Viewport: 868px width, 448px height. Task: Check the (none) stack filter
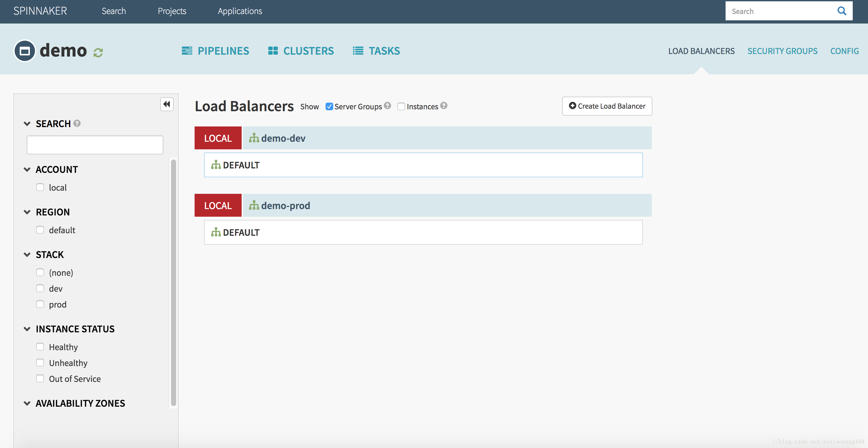40,272
